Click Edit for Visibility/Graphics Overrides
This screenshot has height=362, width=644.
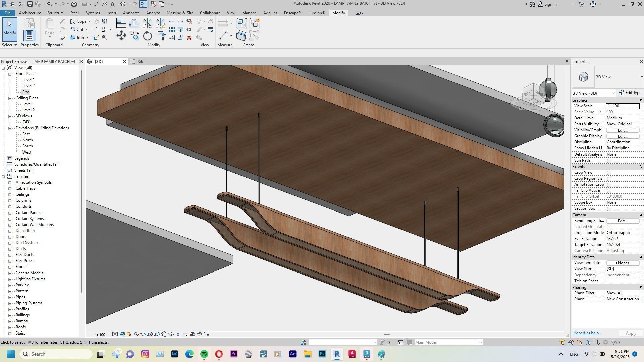tap(623, 130)
